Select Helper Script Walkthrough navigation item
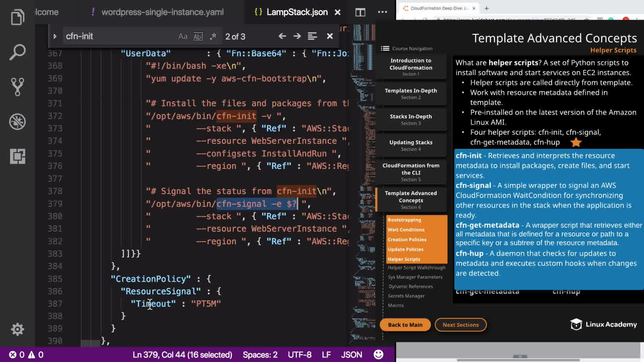 [x=416, y=267]
